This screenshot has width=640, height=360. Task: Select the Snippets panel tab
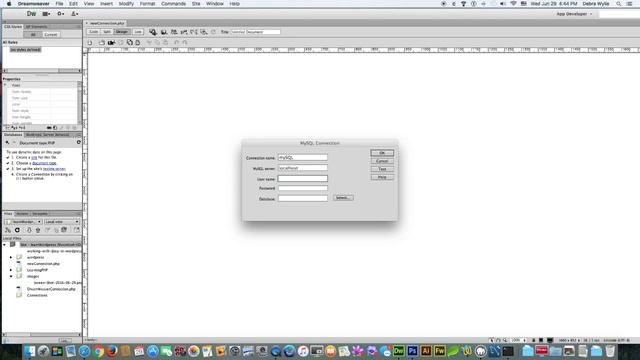(40, 214)
